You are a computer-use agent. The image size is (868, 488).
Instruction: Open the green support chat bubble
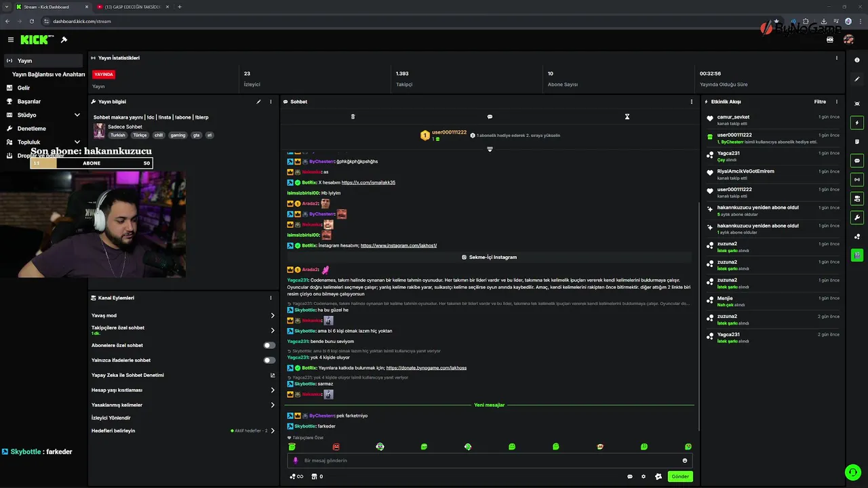click(852, 472)
